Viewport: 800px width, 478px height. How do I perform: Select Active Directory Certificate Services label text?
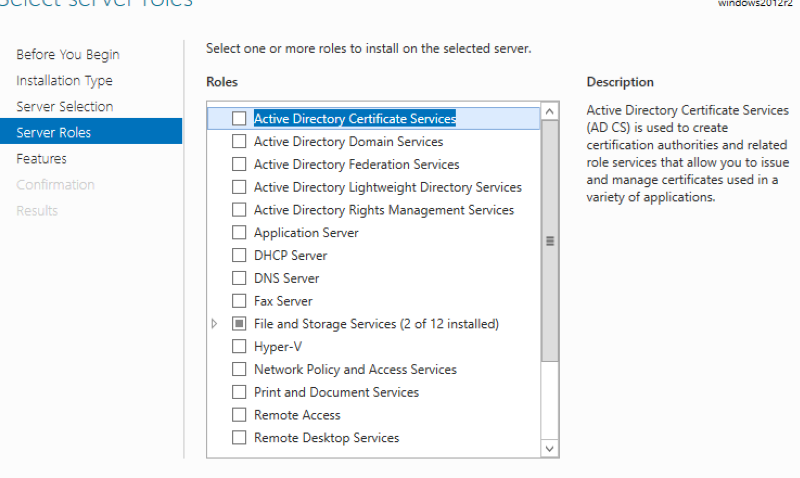pyautogui.click(x=355, y=118)
